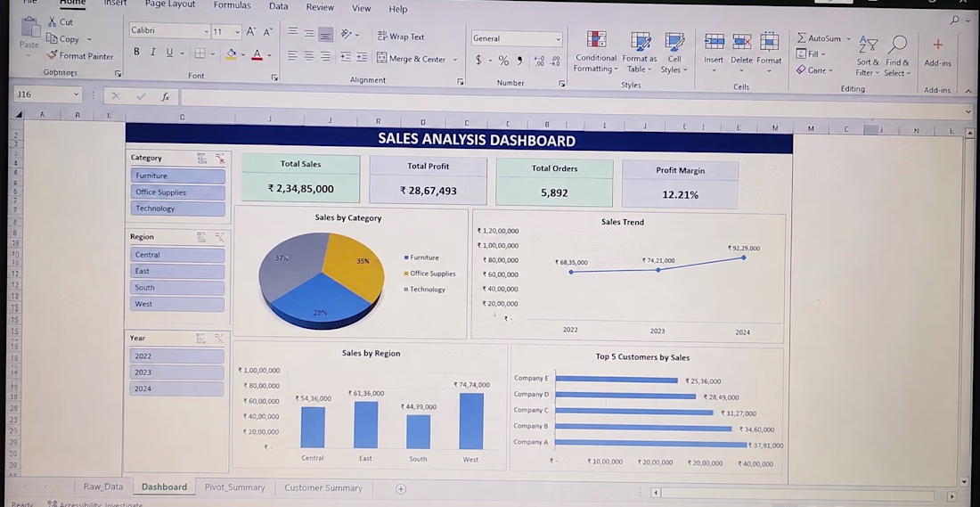Image resolution: width=980 pixels, height=507 pixels.
Task: Click the Insert Function fx icon
Action: (165, 97)
